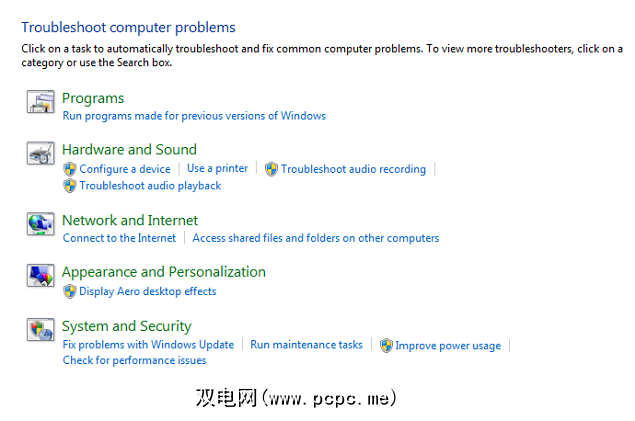The image size is (635, 421).
Task: Open Appearance and Personalization heading
Action: click(x=164, y=272)
